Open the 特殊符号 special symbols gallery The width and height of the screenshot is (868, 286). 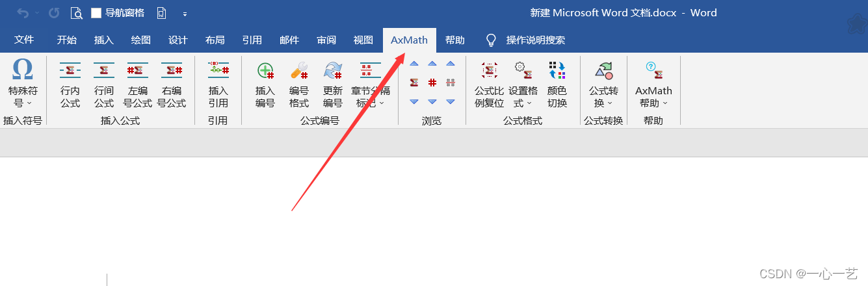23,84
